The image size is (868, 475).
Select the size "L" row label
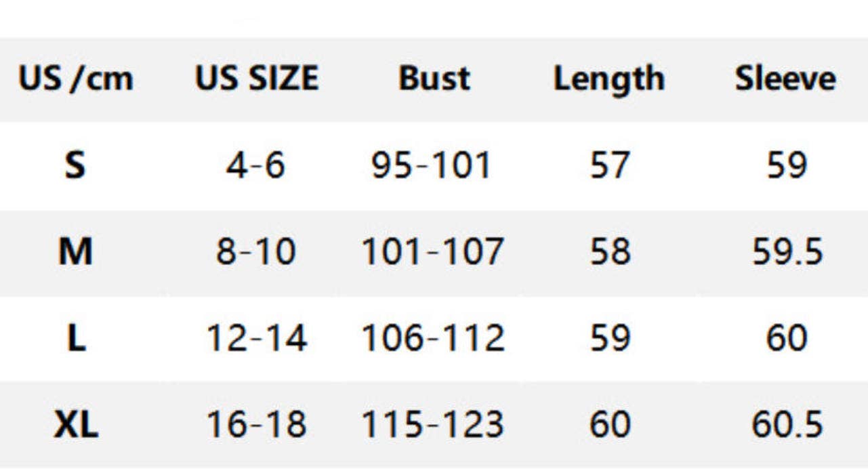[x=75, y=338]
